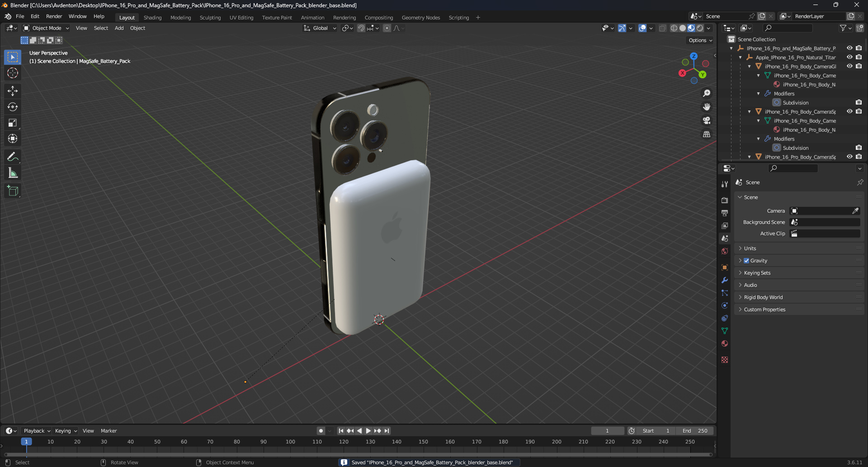Screen dimensions: 868x467
Task: Open the File menu
Action: tap(20, 16)
